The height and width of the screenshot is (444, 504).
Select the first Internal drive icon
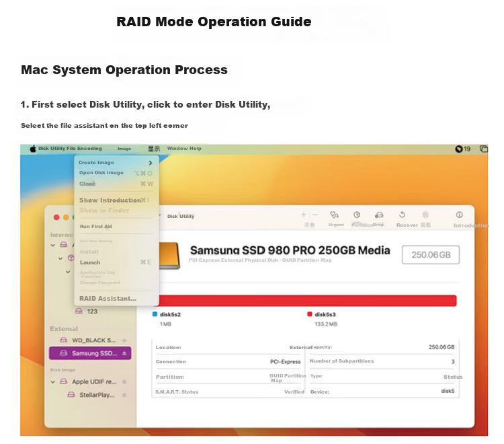click(64, 245)
